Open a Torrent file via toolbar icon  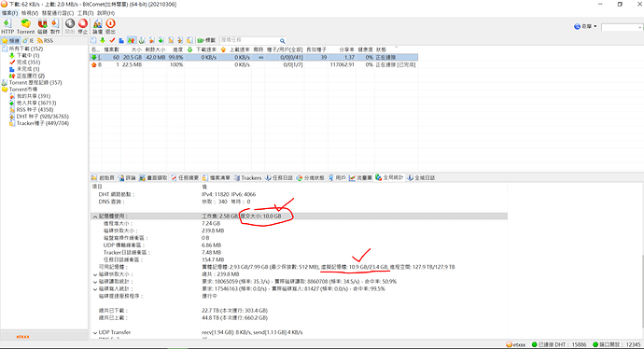(x=25, y=26)
